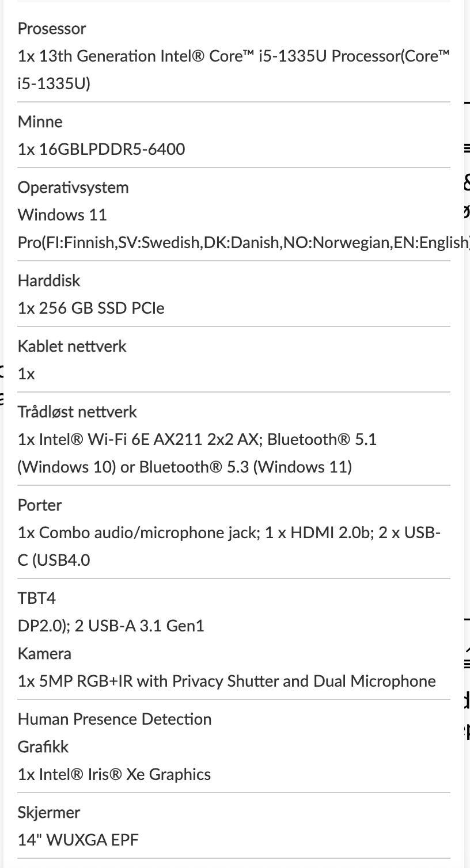Viewport: 470px width, 868px height.
Task: Select the Human Presence Detection label
Action: (115, 719)
